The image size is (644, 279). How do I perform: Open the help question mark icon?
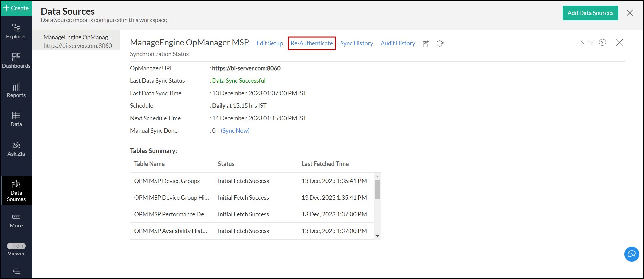(602, 42)
